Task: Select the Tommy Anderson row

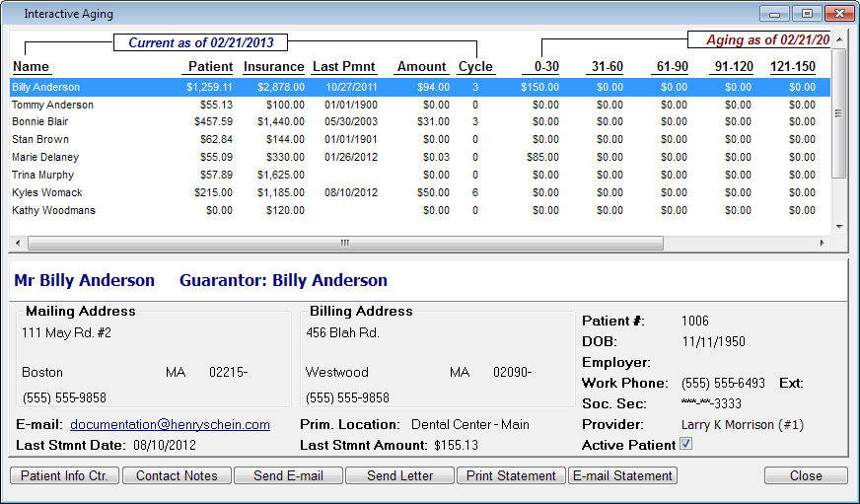Action: pos(52,105)
